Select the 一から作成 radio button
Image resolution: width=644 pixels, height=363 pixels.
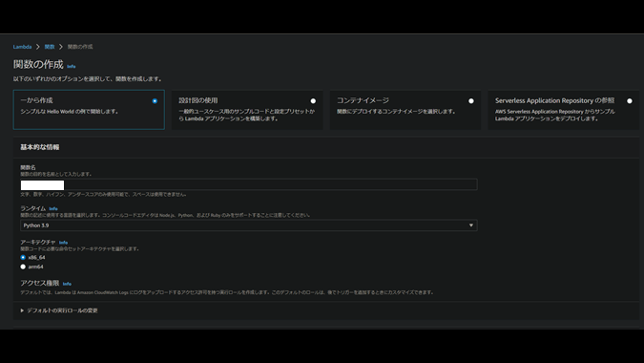(155, 100)
